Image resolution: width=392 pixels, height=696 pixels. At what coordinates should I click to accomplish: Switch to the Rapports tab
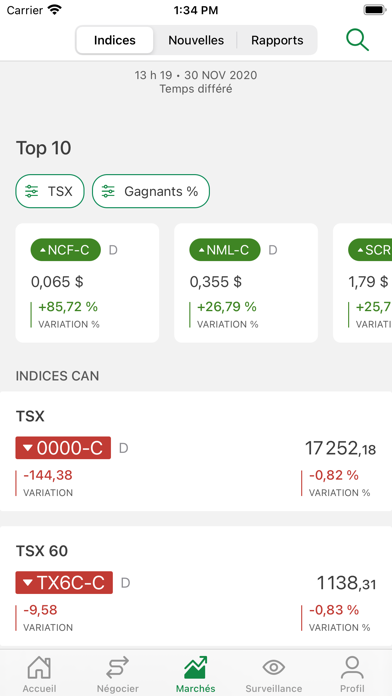coord(277,40)
